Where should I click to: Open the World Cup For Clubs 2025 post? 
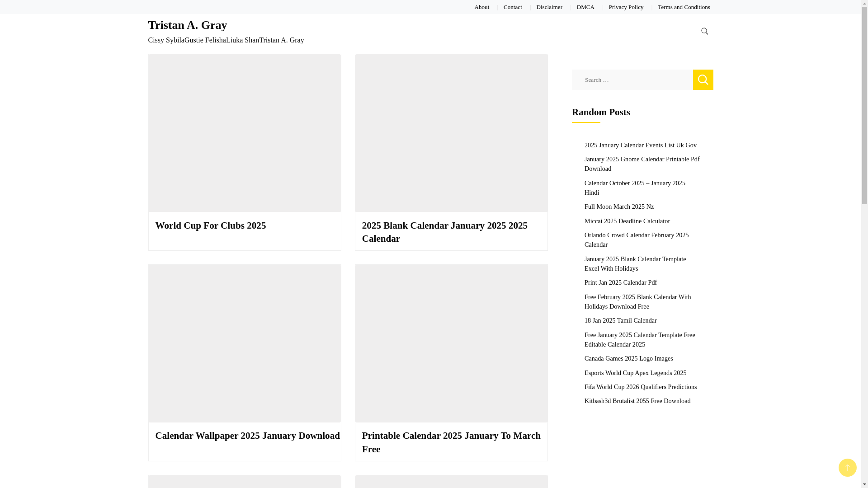click(211, 225)
